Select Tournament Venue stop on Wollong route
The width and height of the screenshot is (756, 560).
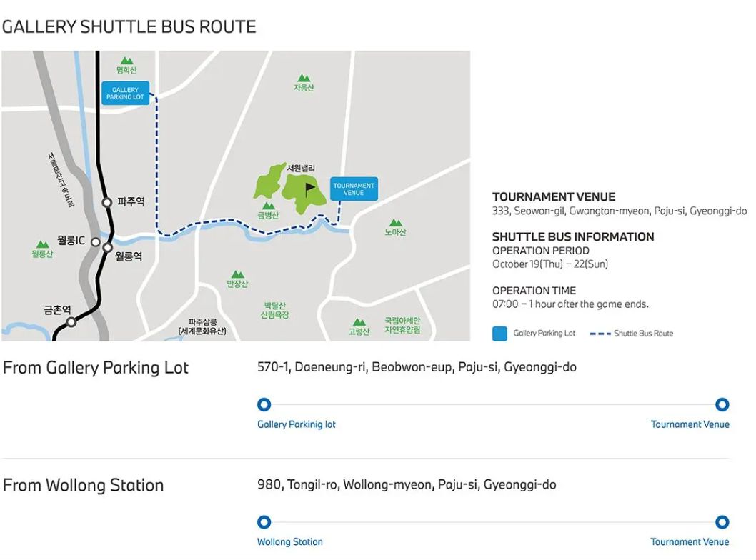pos(722,522)
